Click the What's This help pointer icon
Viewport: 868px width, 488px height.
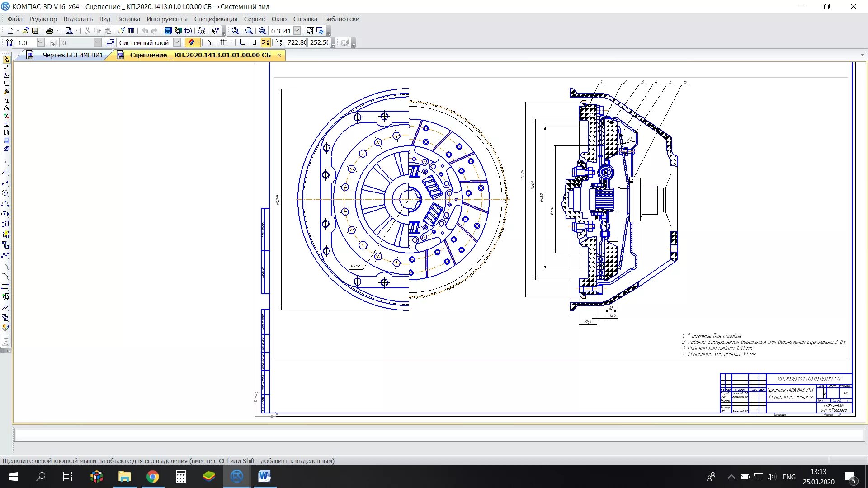click(215, 31)
